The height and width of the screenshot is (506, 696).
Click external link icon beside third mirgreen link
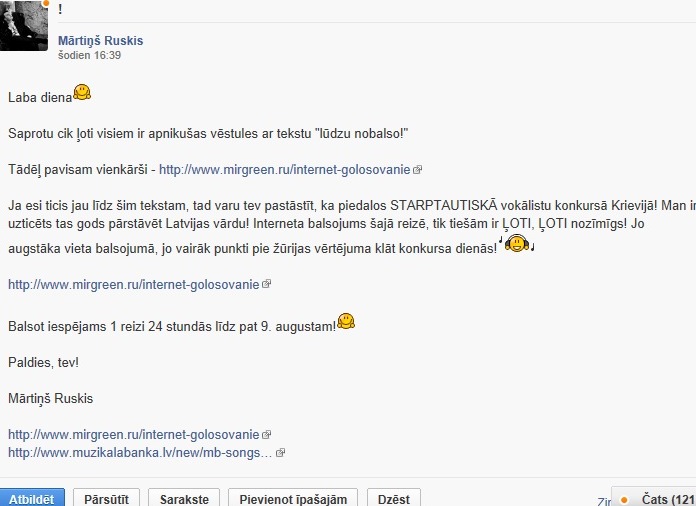point(266,435)
